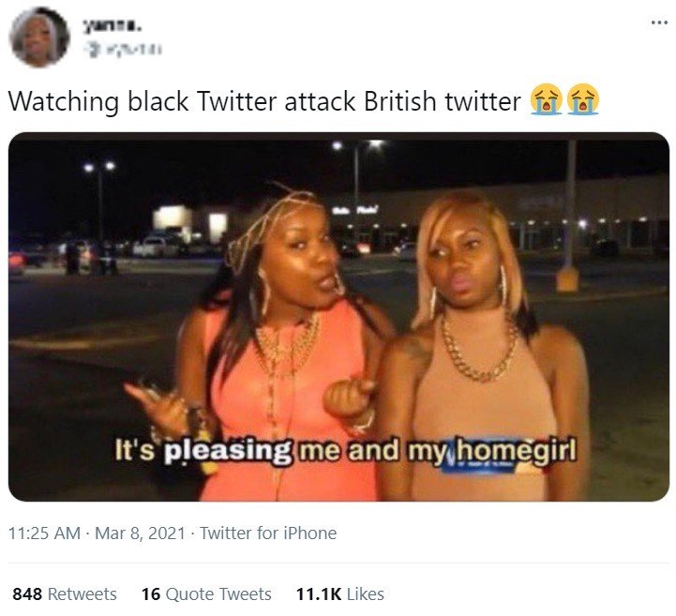Image resolution: width=676 pixels, height=616 pixels.
Task: View the 11.1K Likes list
Action: tap(339, 594)
